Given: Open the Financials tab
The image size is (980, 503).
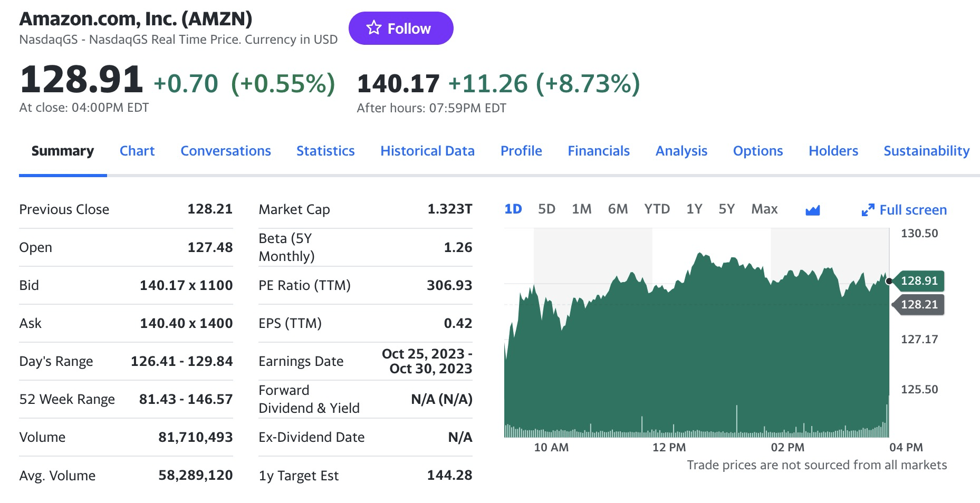Looking at the screenshot, I should tap(599, 151).
